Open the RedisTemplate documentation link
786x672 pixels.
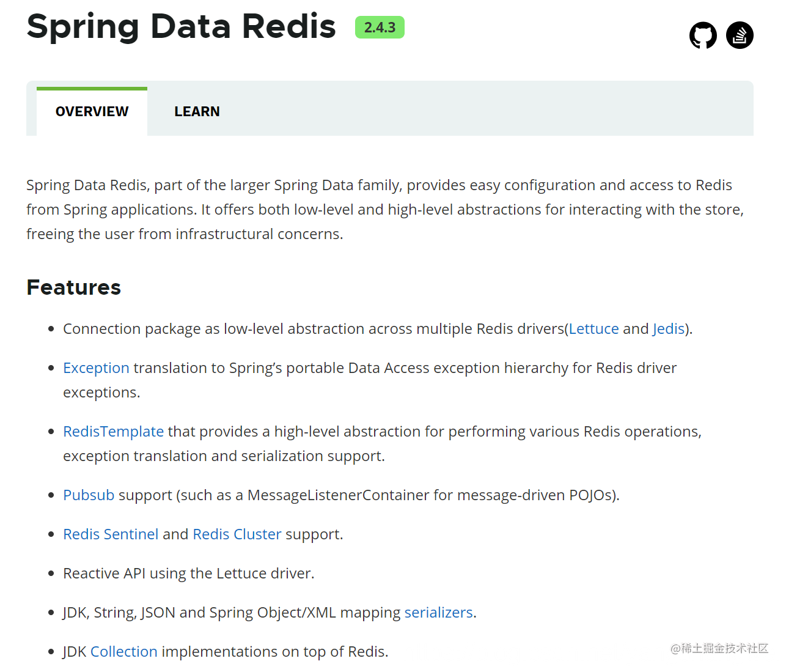(113, 431)
